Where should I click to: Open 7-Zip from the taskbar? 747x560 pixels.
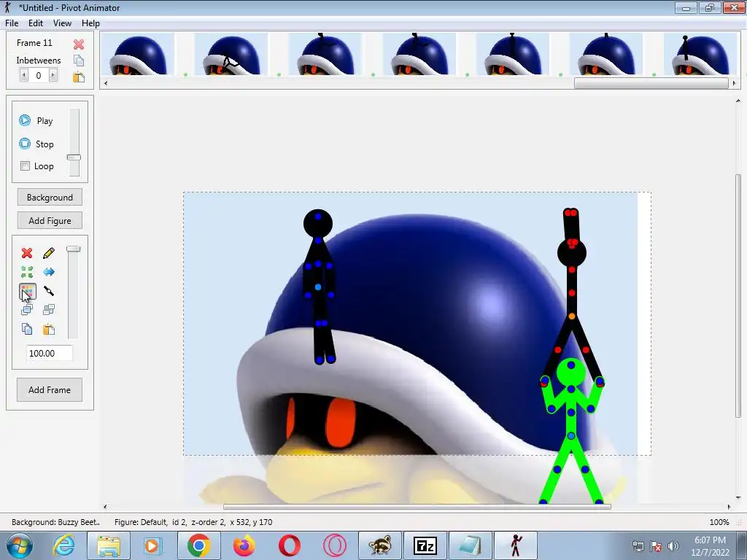point(425,545)
